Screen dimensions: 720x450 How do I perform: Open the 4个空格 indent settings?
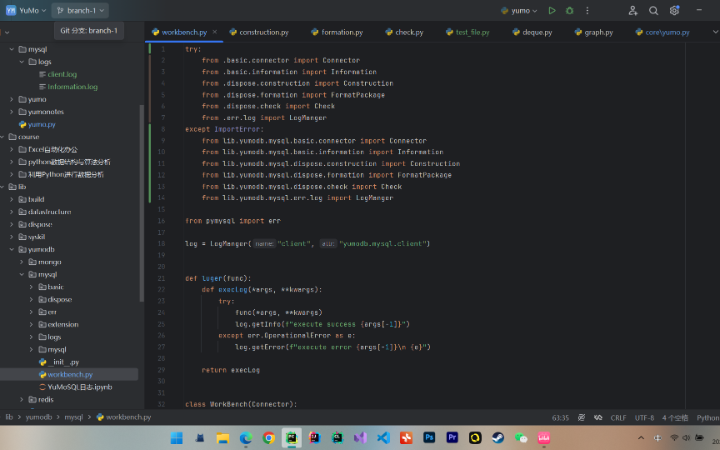tap(675, 417)
